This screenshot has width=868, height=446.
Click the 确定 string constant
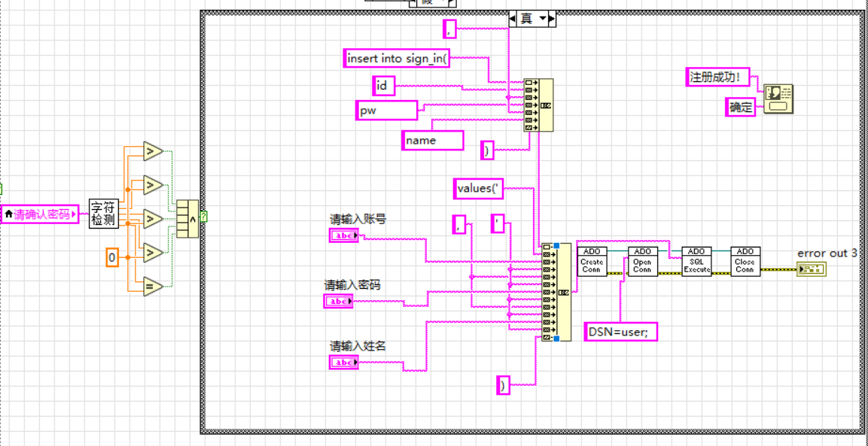(741, 108)
